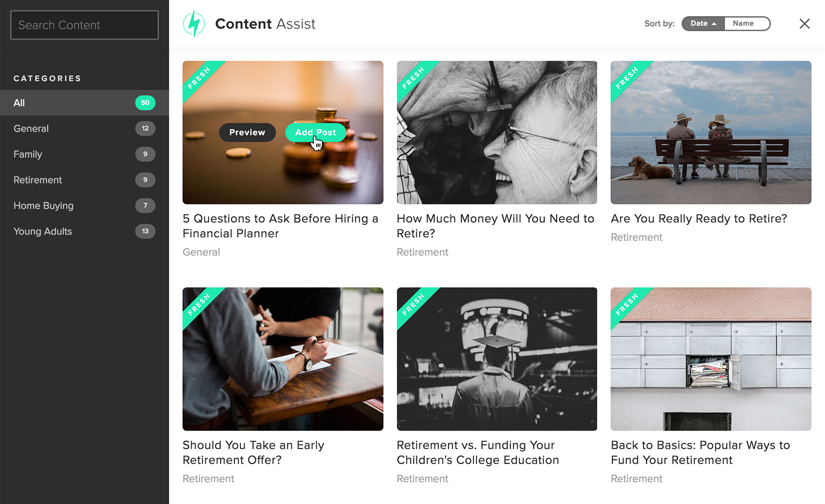Click the Content Assist lightning bolt logo
This screenshot has width=825, height=504.
(x=194, y=24)
